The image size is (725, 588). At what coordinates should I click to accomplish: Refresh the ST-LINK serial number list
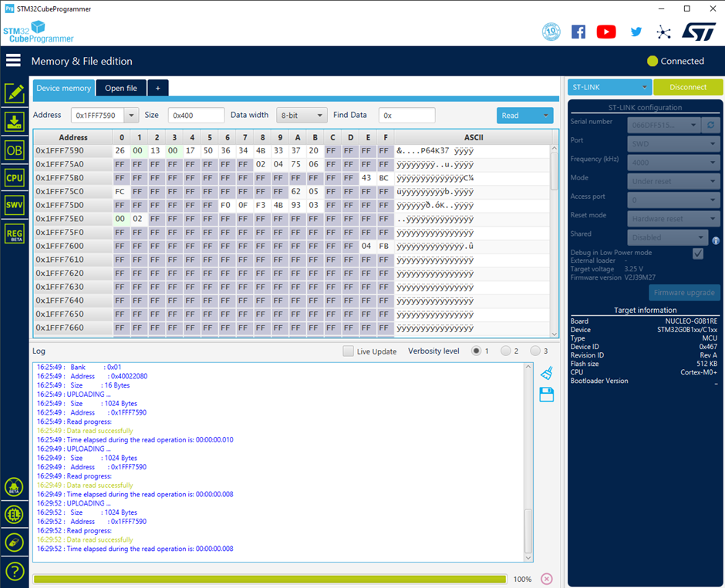click(x=710, y=125)
